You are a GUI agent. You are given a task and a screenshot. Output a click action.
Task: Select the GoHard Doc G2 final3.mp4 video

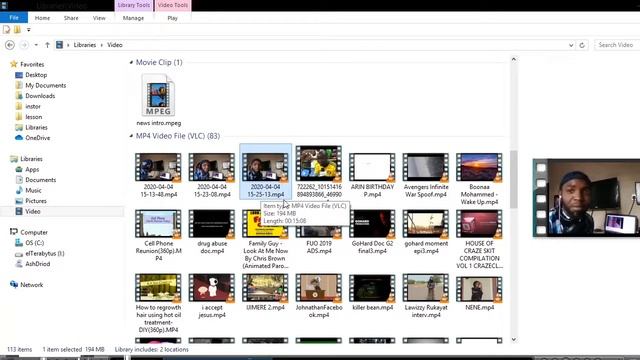tap(372, 232)
